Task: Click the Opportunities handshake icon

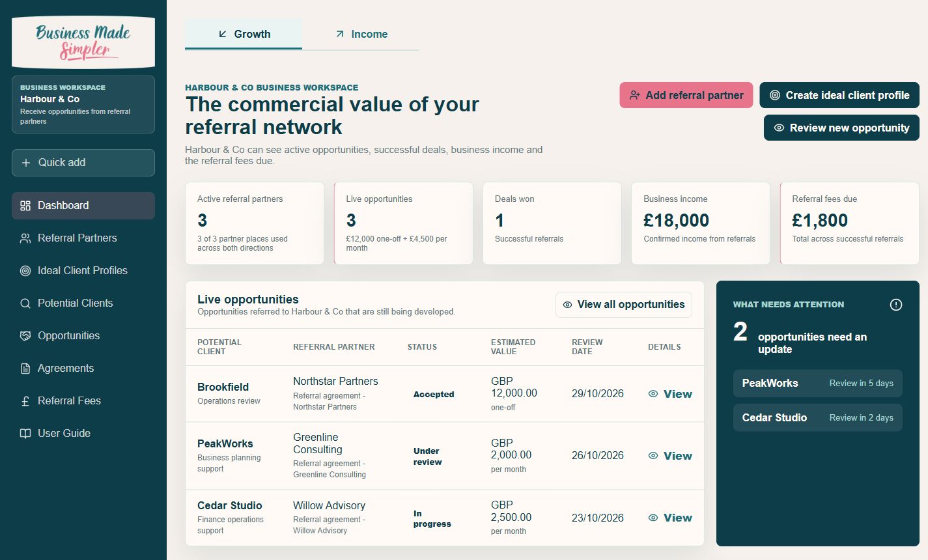Action: [25, 336]
